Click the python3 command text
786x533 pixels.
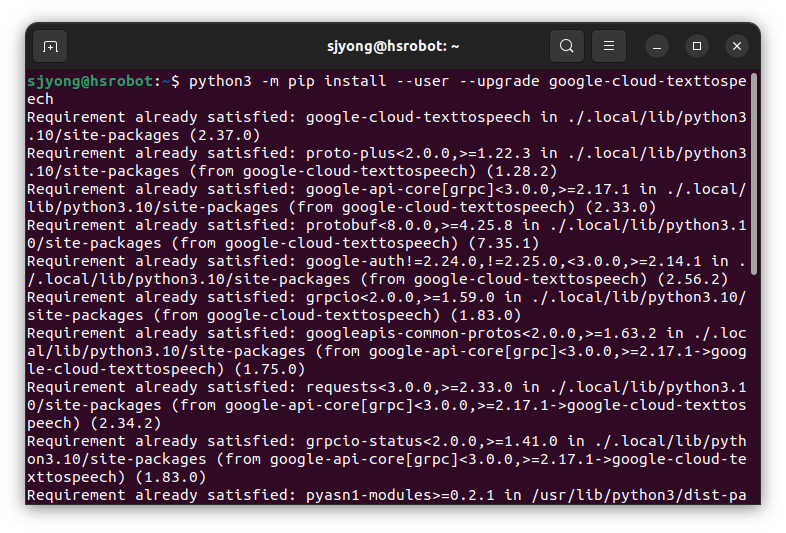pos(220,81)
